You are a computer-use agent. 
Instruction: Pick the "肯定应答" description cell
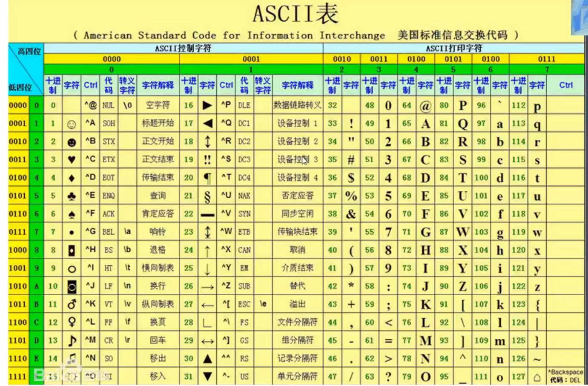coord(158,213)
